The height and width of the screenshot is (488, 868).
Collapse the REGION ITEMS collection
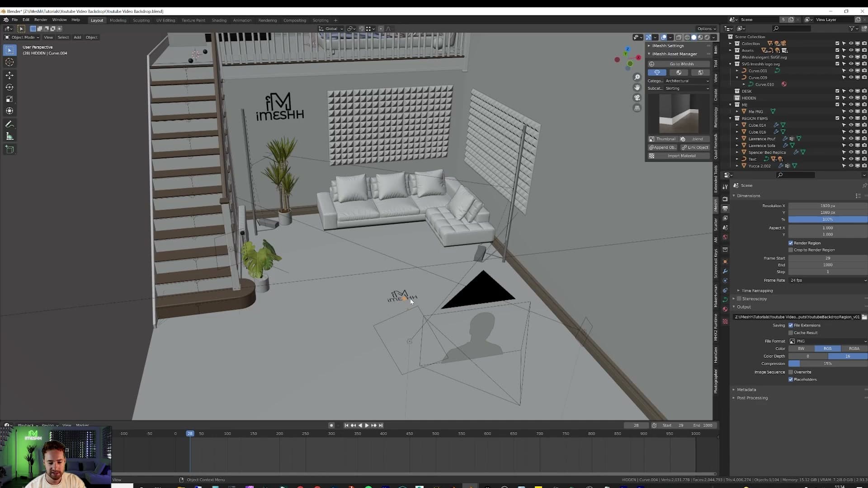[731, 118]
